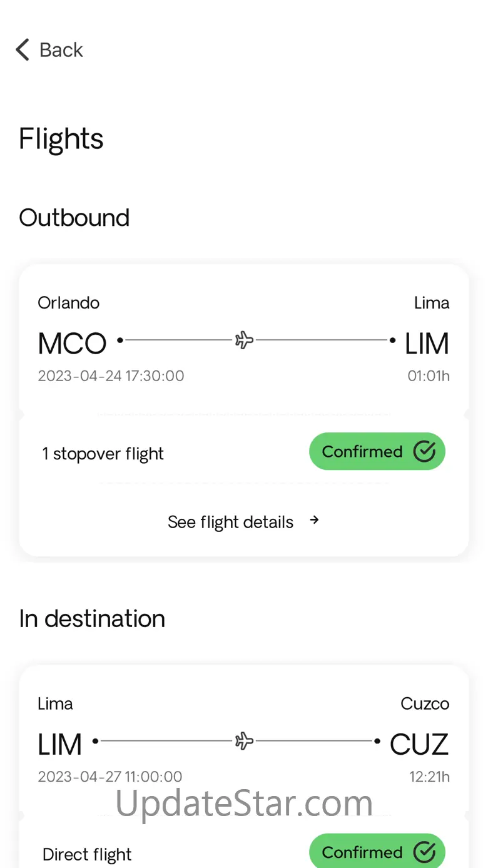This screenshot has width=488, height=868.
Task: Tap the Outbound section heading
Action: pos(74,217)
